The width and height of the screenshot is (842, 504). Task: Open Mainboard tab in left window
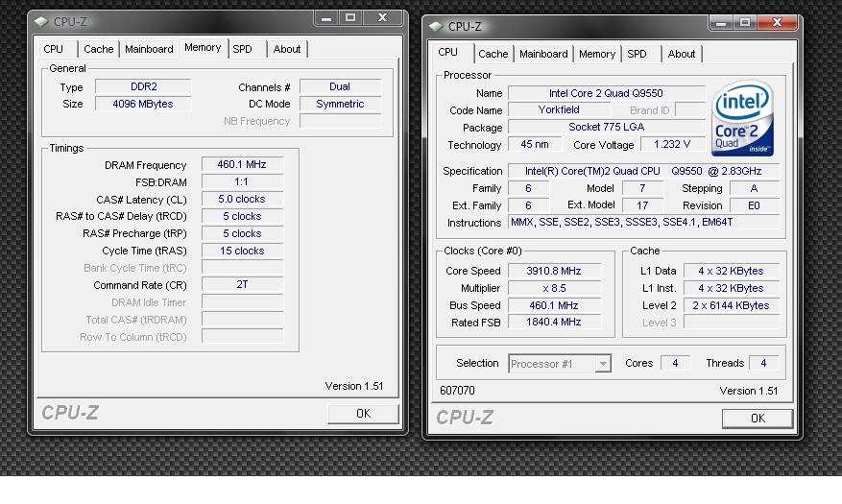[149, 49]
